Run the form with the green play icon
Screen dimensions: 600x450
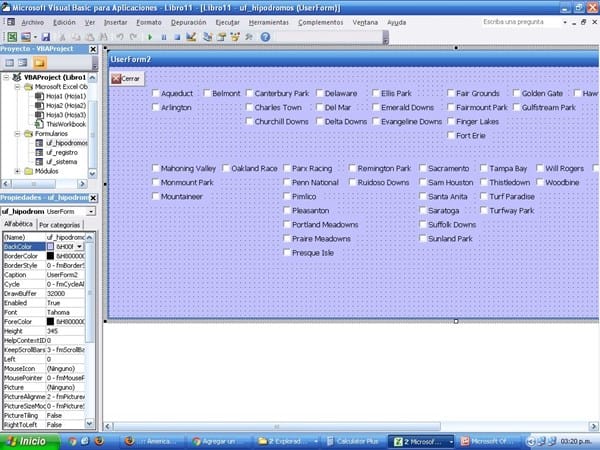click(150, 37)
